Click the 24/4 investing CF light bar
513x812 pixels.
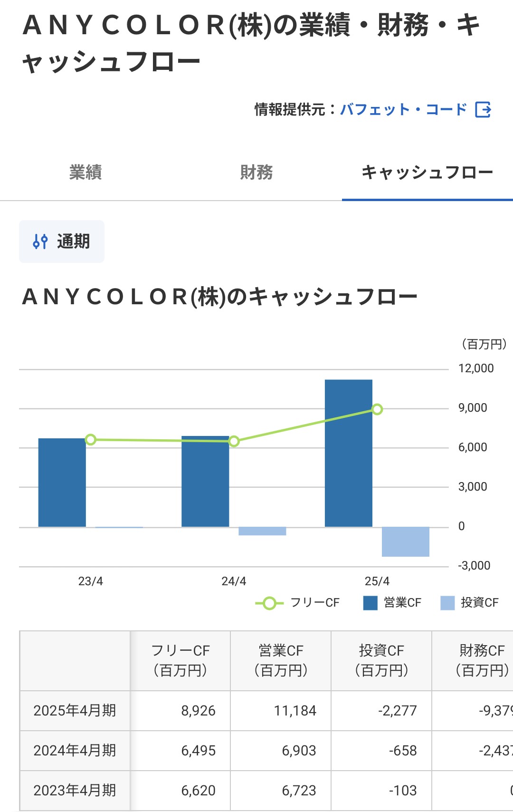[262, 531]
